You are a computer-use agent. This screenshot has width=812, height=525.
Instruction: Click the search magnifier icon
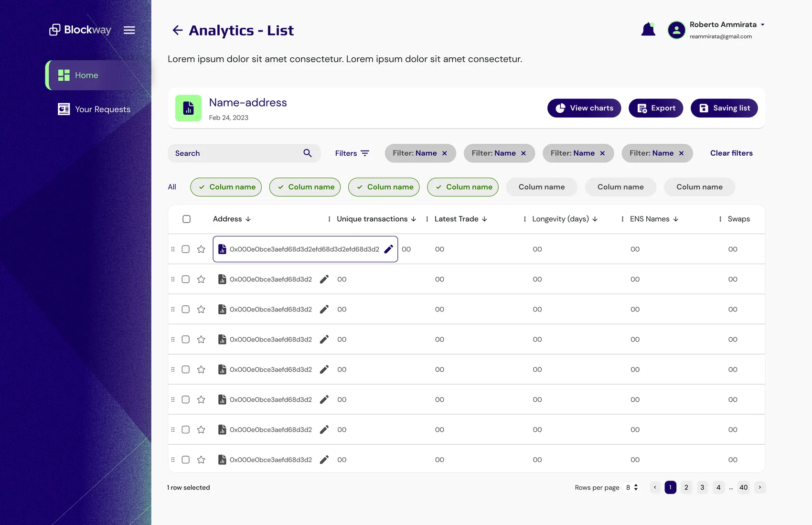pyautogui.click(x=308, y=153)
